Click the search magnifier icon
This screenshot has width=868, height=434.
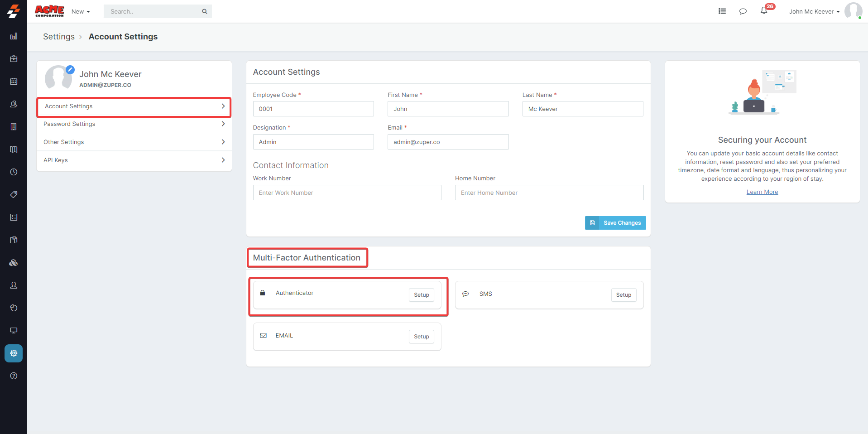(x=205, y=12)
